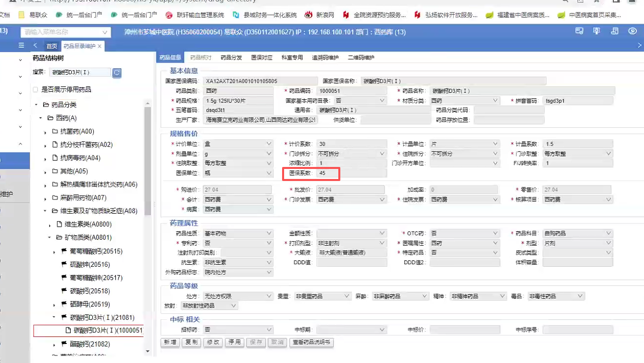Collapse the 药品分类 root node
The width and height of the screenshot is (644, 363).
tap(37, 105)
